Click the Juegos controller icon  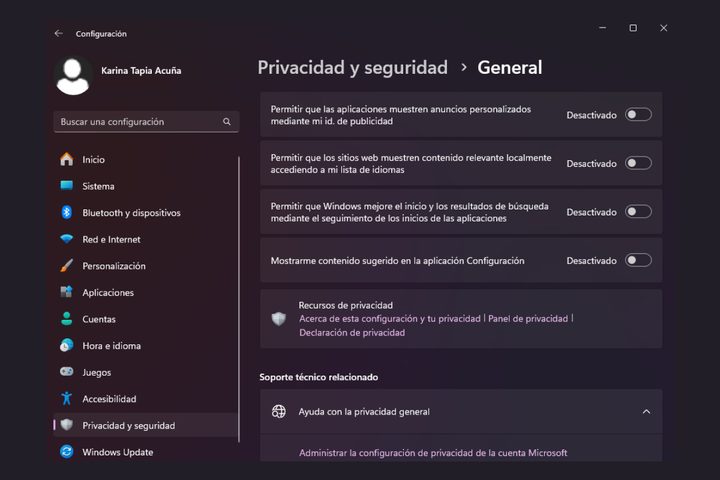pos(67,372)
